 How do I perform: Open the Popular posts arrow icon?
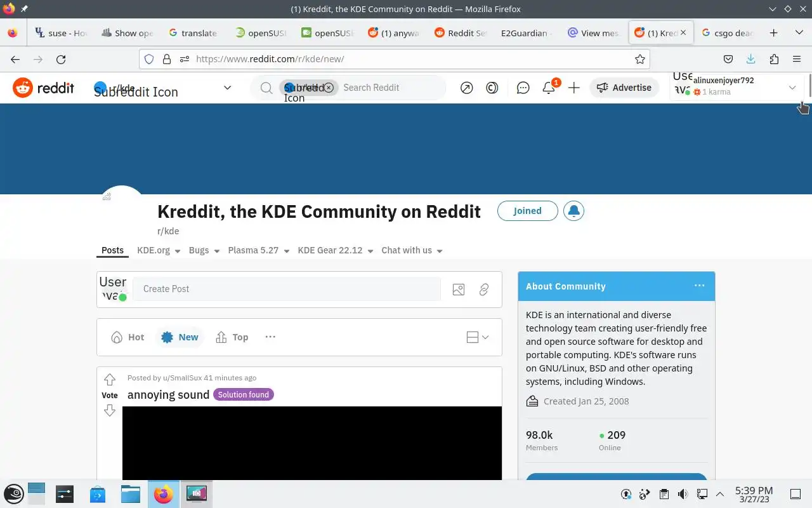click(x=467, y=88)
